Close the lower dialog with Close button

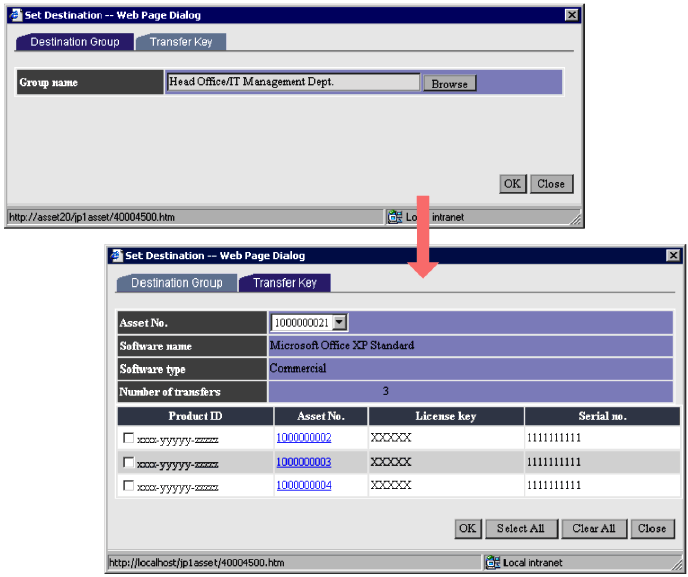coord(652,528)
